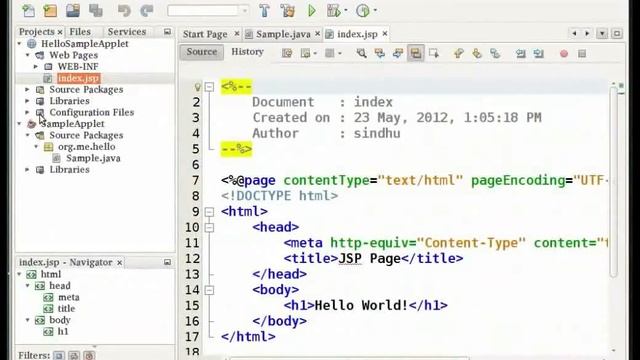Screen dimensions: 640x360
Task: Click the New Project toolbar icon
Action: pos(50,11)
